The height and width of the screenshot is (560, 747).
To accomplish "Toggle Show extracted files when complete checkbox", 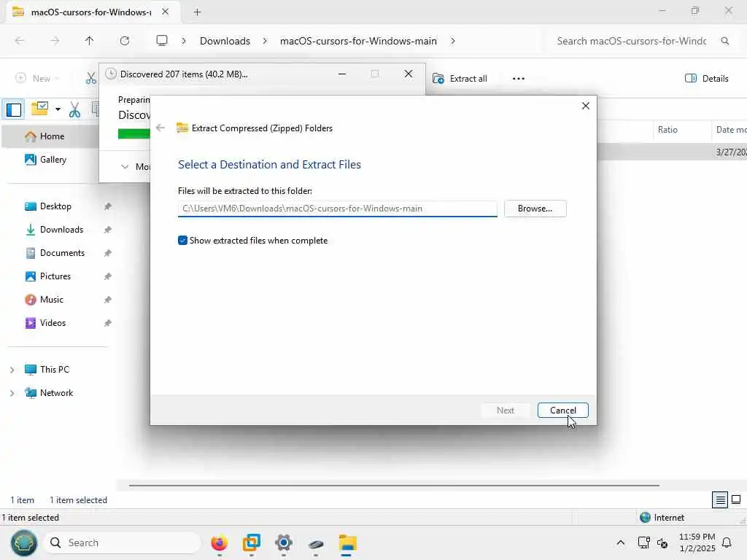I will (182, 241).
